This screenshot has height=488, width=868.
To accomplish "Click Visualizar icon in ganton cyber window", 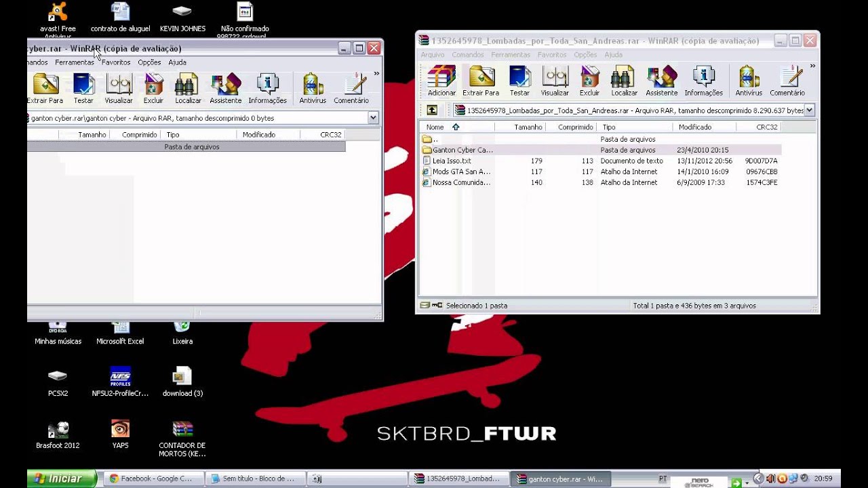I will click(119, 88).
